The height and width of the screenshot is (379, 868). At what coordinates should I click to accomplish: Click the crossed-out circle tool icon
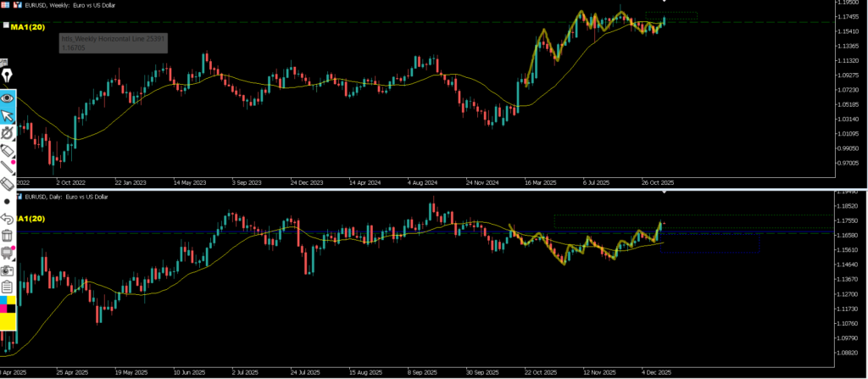8,132
